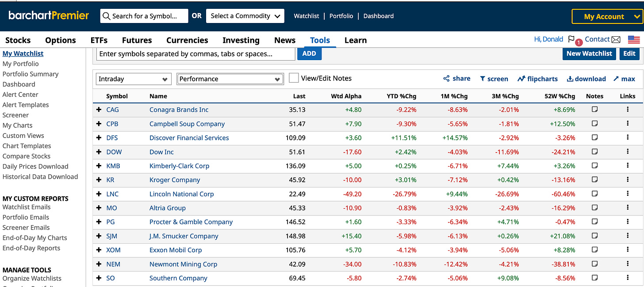This screenshot has height=287, width=644.
Task: Open the notes icon for KMB row
Action: tap(594, 165)
